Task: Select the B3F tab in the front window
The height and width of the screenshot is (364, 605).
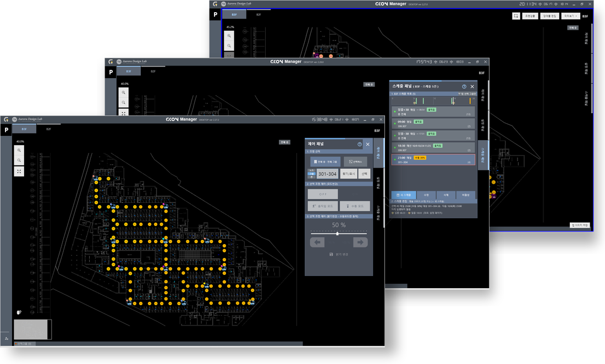Action: 24,129
